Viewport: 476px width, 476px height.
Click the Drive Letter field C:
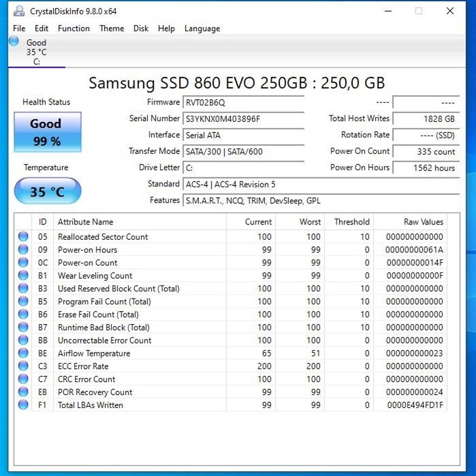coord(244,168)
